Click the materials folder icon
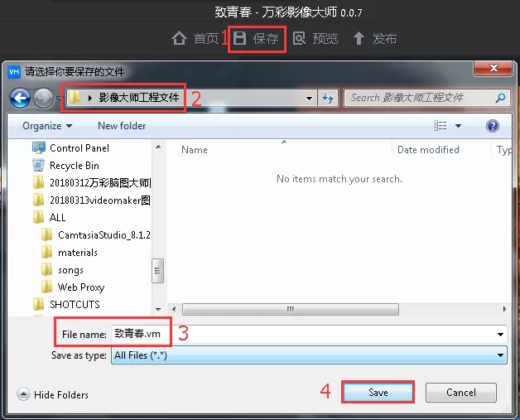 tap(46, 252)
